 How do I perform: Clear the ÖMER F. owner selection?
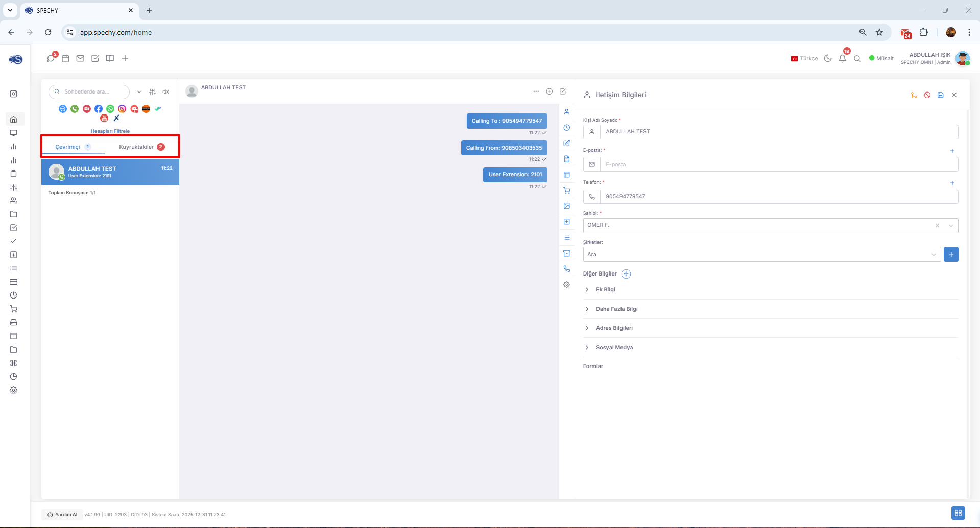tap(937, 225)
